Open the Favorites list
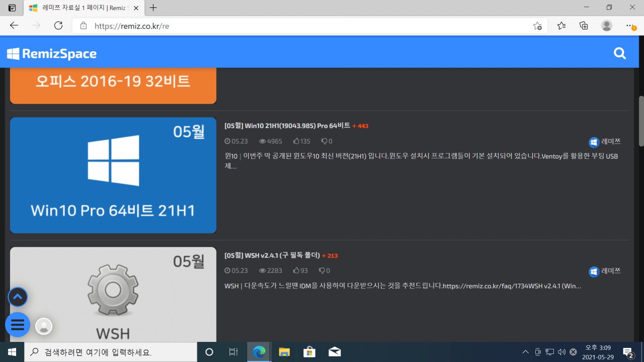 point(561,26)
